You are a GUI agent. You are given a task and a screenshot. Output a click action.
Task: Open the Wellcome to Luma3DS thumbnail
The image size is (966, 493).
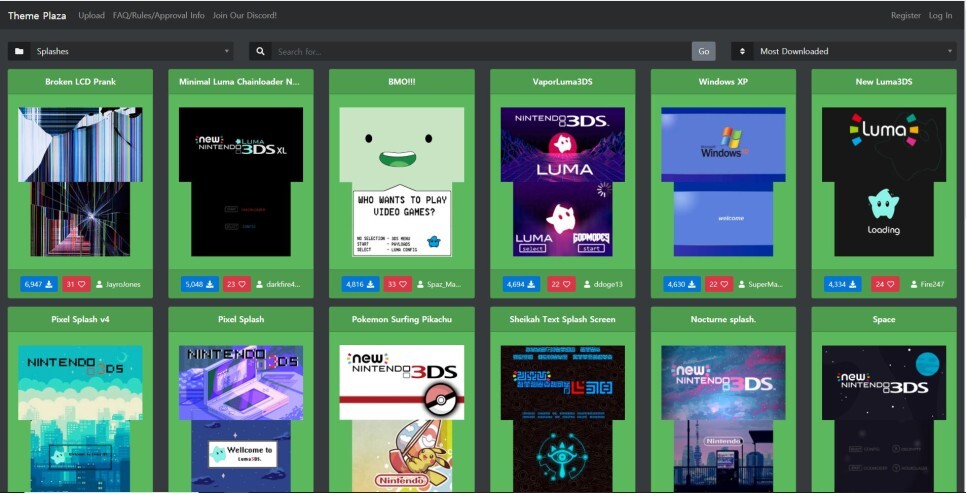(x=241, y=418)
